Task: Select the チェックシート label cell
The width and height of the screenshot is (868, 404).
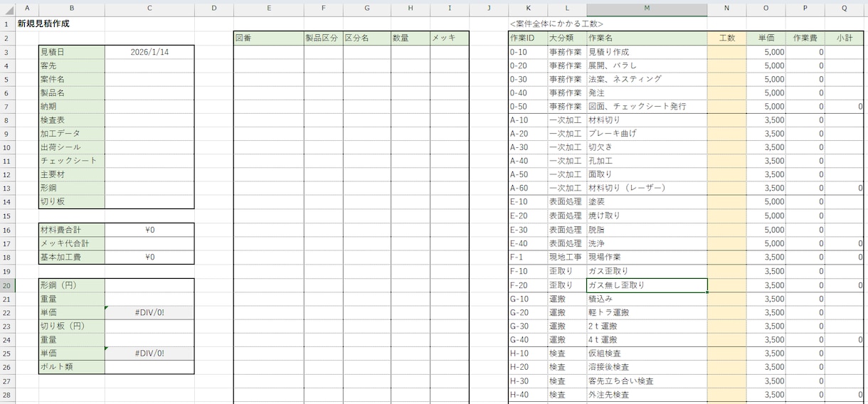Action: pos(72,161)
